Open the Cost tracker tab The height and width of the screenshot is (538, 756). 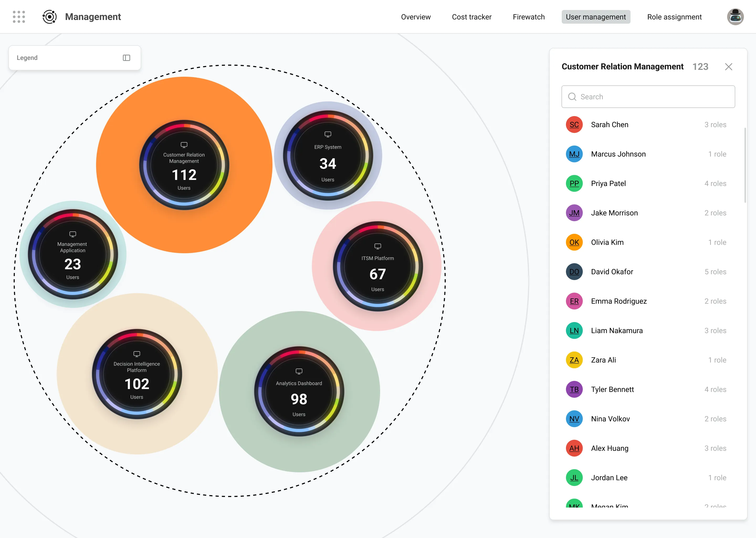pyautogui.click(x=471, y=17)
